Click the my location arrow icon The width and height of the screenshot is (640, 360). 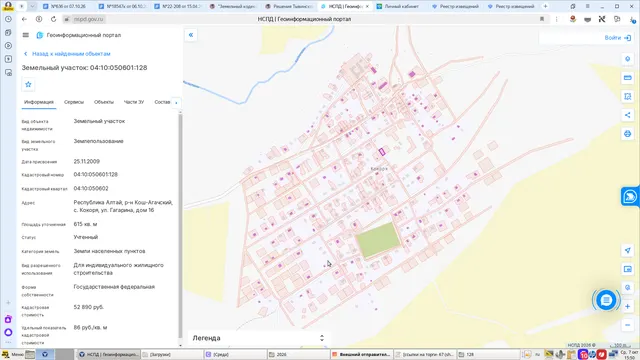tap(628, 250)
